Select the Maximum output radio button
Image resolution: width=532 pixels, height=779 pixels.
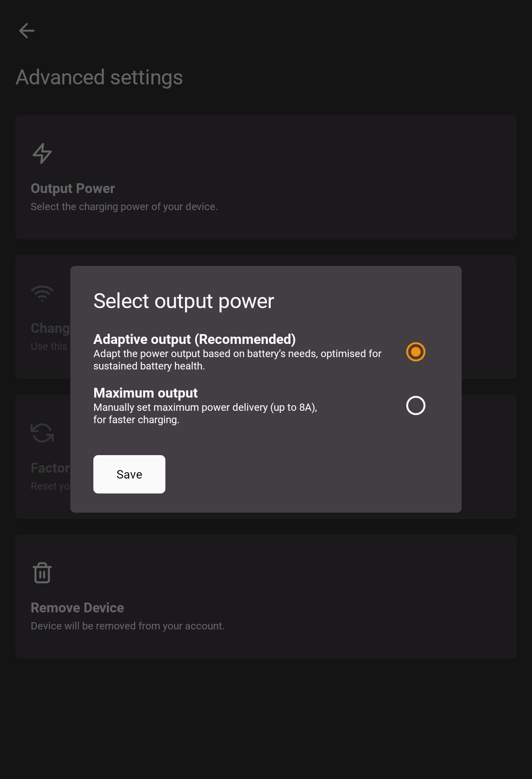[x=416, y=406]
